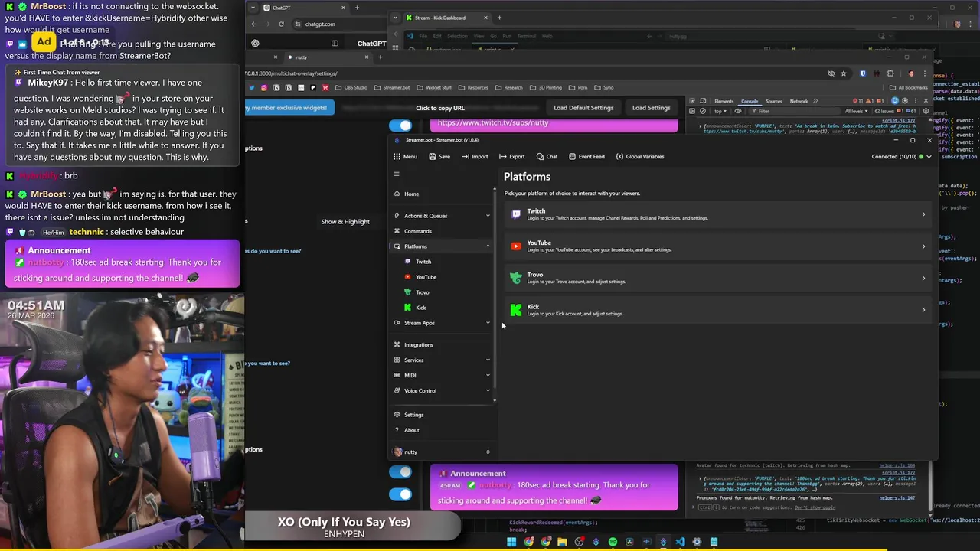980x551 pixels.
Task: Select the Stream - Kick Dashboard tab
Action: tap(446, 18)
